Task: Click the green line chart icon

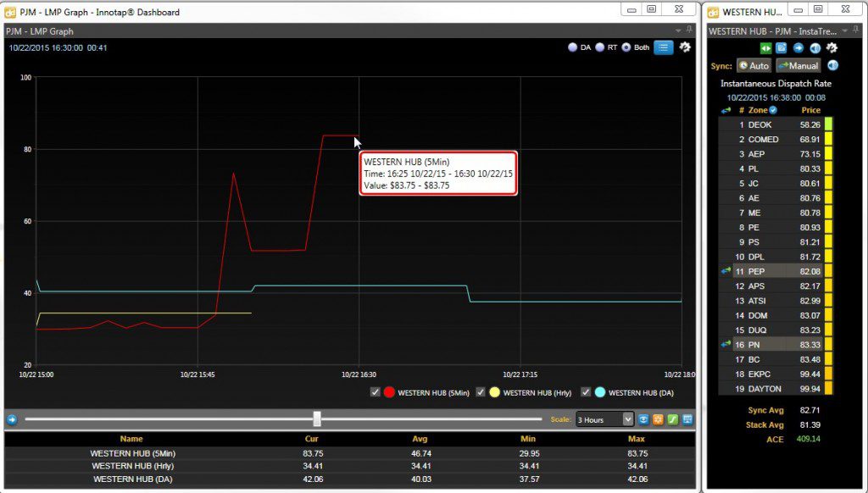Action: click(672, 419)
